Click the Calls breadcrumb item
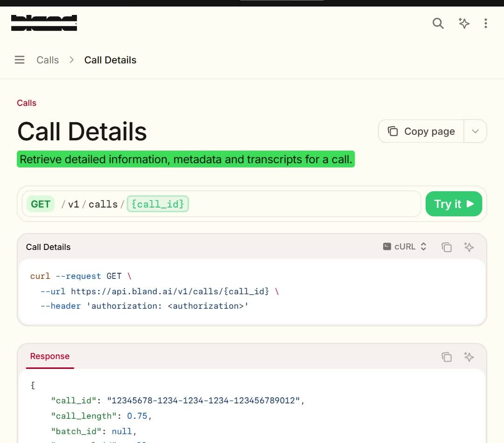 click(x=48, y=60)
